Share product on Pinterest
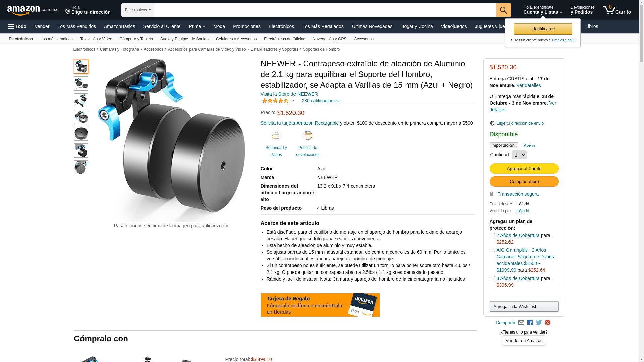 tap(547, 323)
